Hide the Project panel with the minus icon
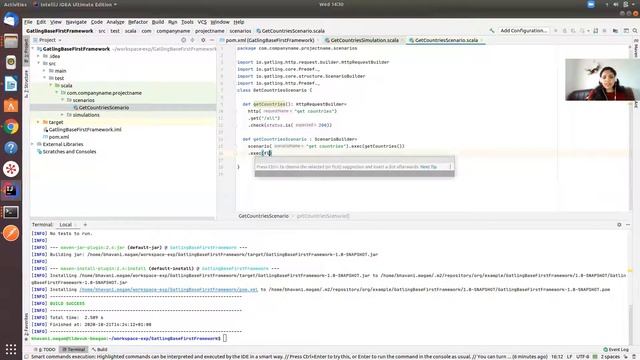 pos(212,40)
